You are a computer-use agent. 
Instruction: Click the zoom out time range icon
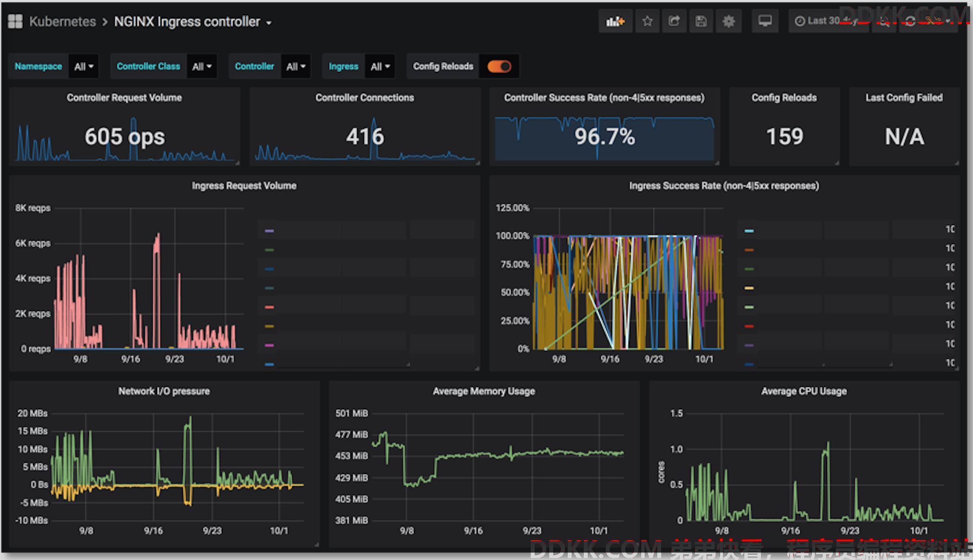(x=884, y=21)
